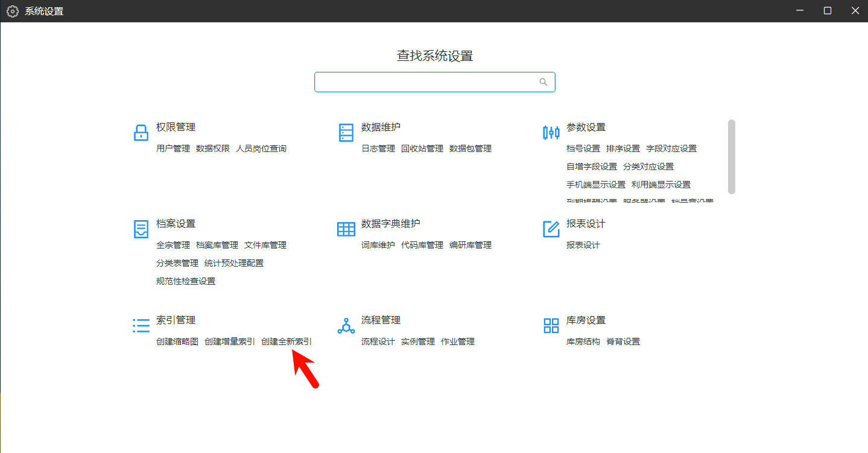Open 回收站管理 under 数据维护

pyautogui.click(x=422, y=148)
